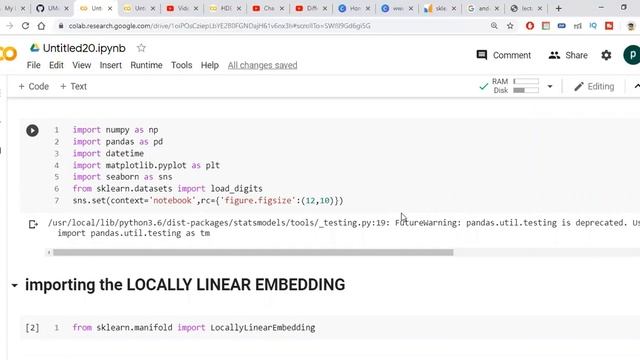Click the output scrollbar's left arrow
Screen dimensions: 640x360
point(49,253)
